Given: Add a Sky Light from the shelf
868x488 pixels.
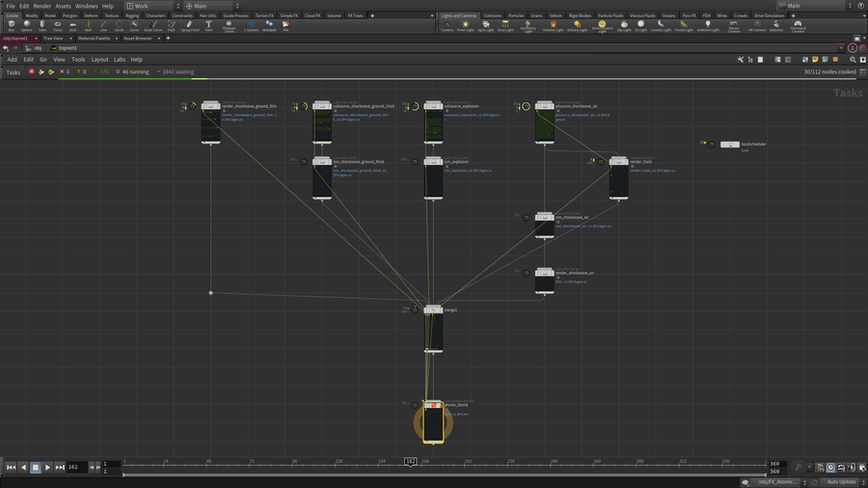Looking at the screenshot, I should 624,27.
